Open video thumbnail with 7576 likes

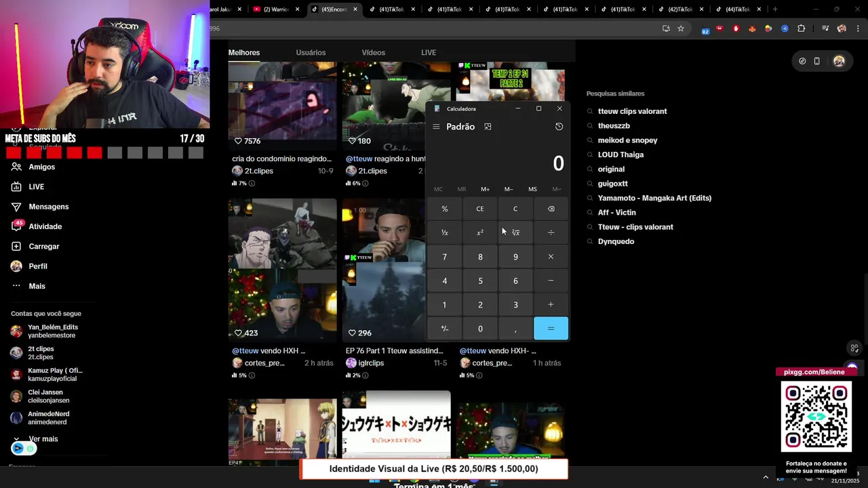(282, 105)
